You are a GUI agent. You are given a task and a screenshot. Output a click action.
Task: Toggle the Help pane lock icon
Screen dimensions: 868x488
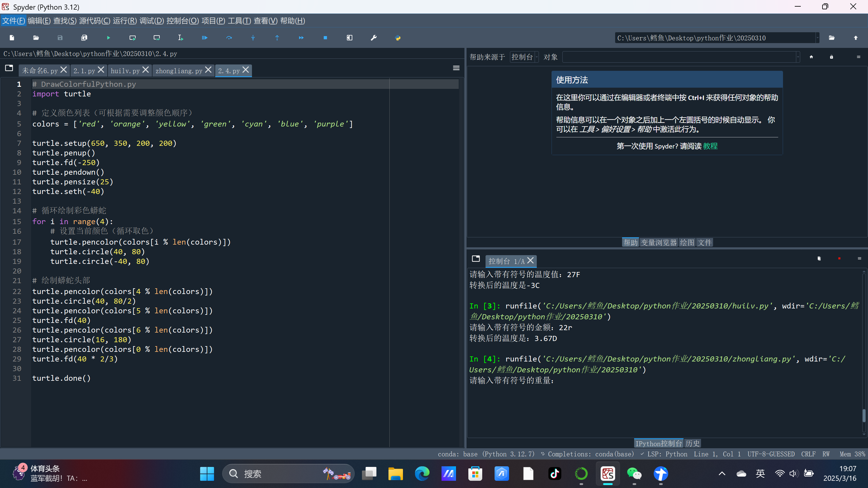831,57
